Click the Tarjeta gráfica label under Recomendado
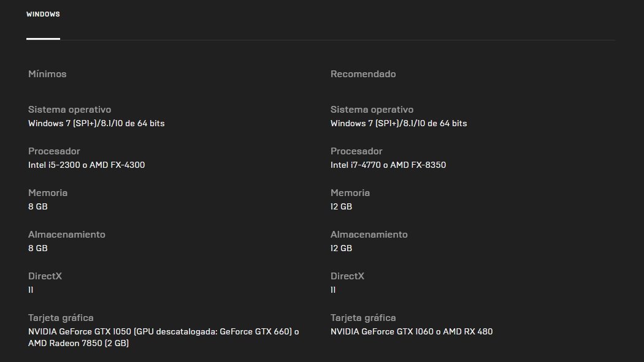 pos(363,318)
